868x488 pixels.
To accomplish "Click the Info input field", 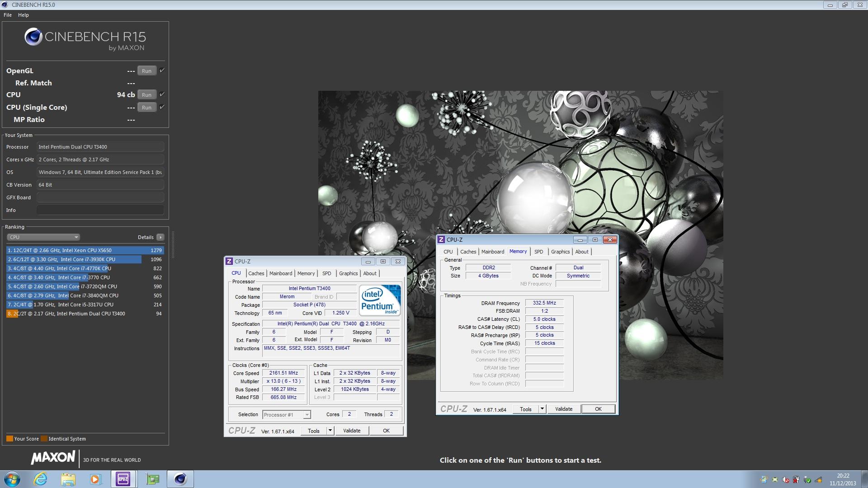I will pyautogui.click(x=100, y=210).
